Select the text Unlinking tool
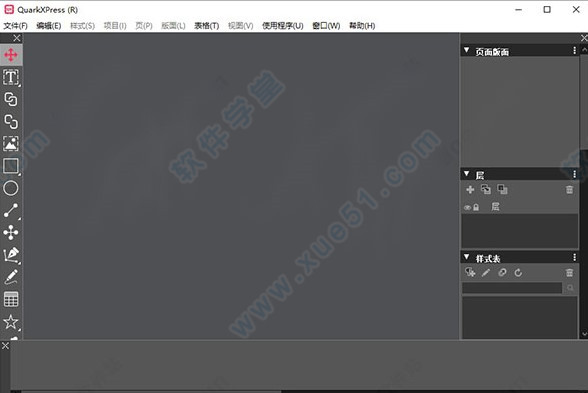The image size is (588, 393). click(x=11, y=122)
